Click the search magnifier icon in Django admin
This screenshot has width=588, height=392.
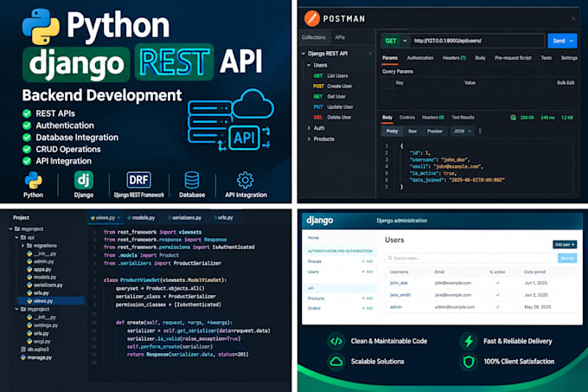(x=390, y=258)
